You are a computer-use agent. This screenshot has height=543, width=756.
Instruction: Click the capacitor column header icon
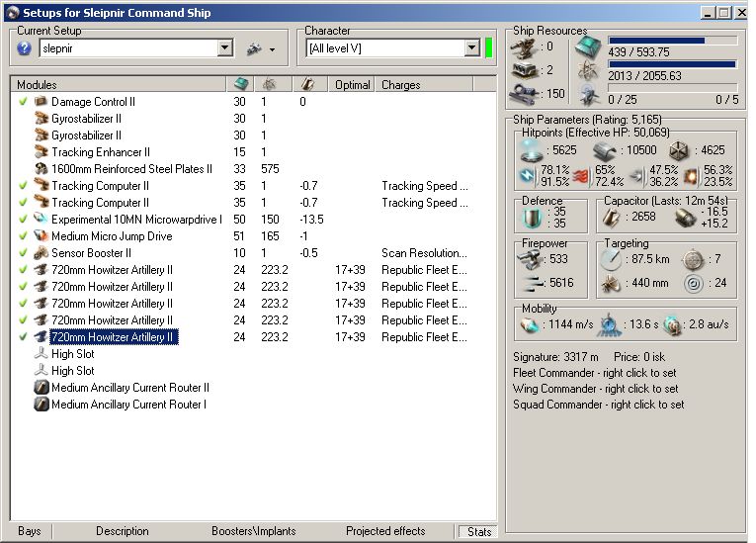point(306,84)
